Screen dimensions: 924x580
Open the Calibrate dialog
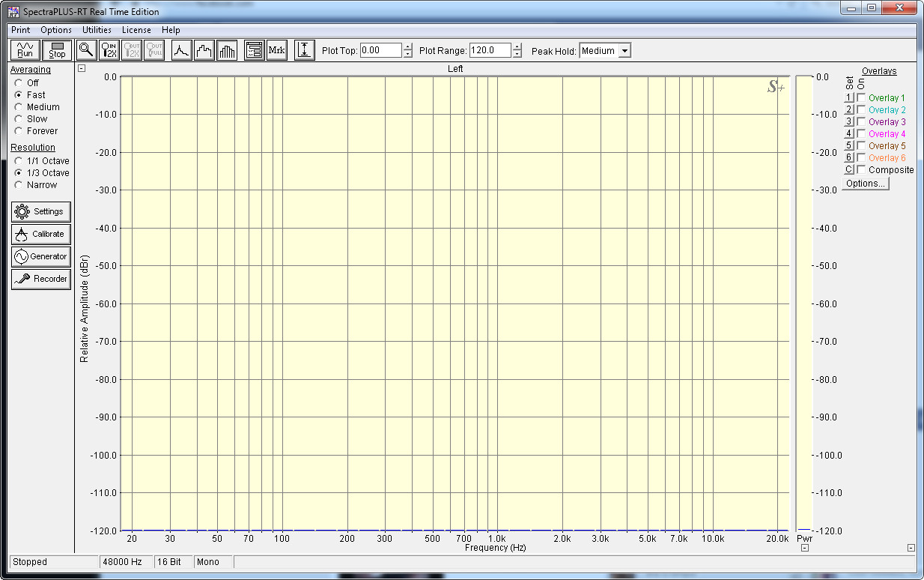pyautogui.click(x=41, y=234)
